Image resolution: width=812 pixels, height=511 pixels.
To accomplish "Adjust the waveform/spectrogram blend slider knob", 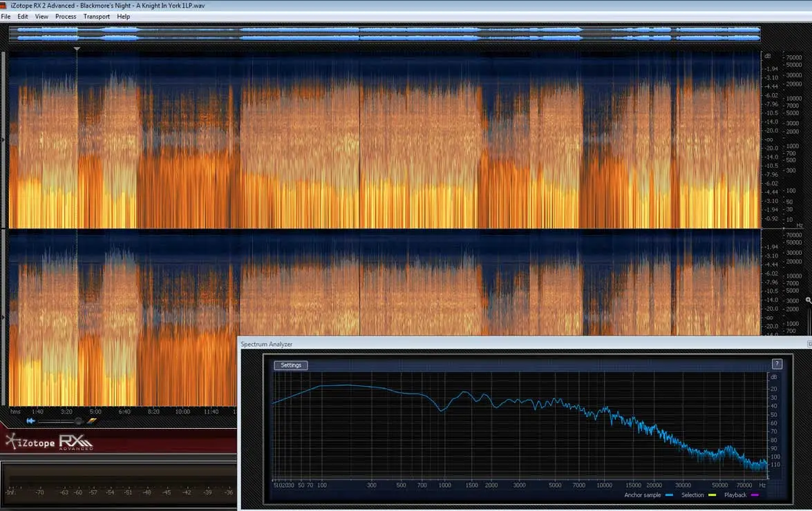I will tap(78, 421).
